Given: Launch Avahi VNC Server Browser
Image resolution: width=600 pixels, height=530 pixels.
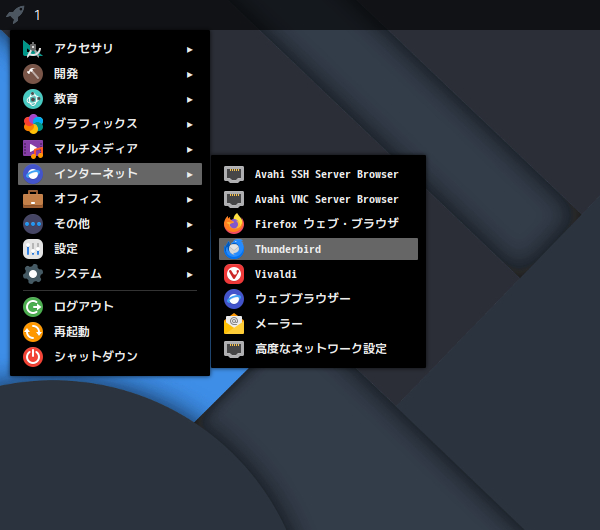Looking at the screenshot, I should pyautogui.click(x=318, y=199).
